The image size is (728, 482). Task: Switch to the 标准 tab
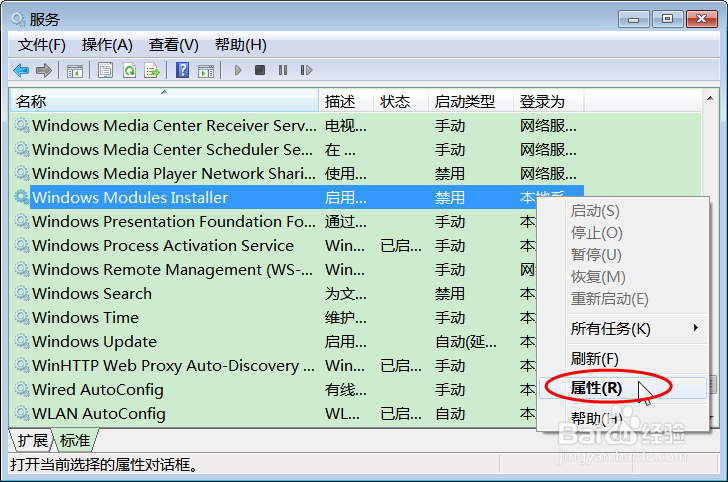coord(75,440)
